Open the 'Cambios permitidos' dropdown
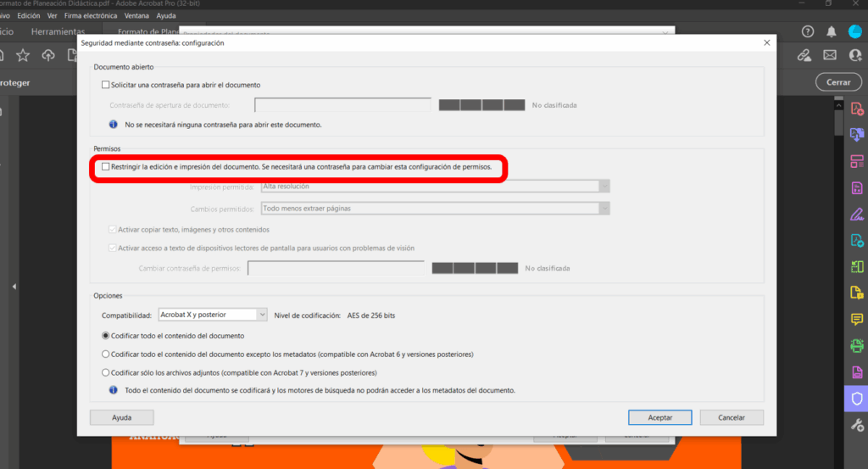 [x=435, y=208]
